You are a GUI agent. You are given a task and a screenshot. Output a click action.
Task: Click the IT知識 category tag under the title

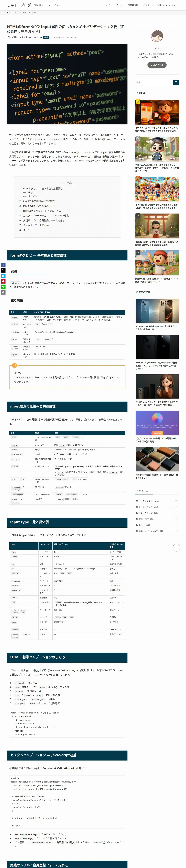tap(46, 37)
